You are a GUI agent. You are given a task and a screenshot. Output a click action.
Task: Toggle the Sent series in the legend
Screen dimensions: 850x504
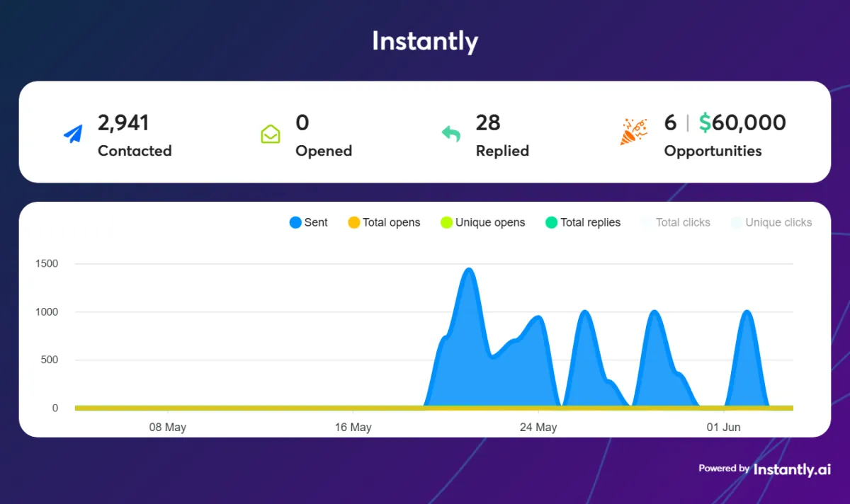point(309,222)
